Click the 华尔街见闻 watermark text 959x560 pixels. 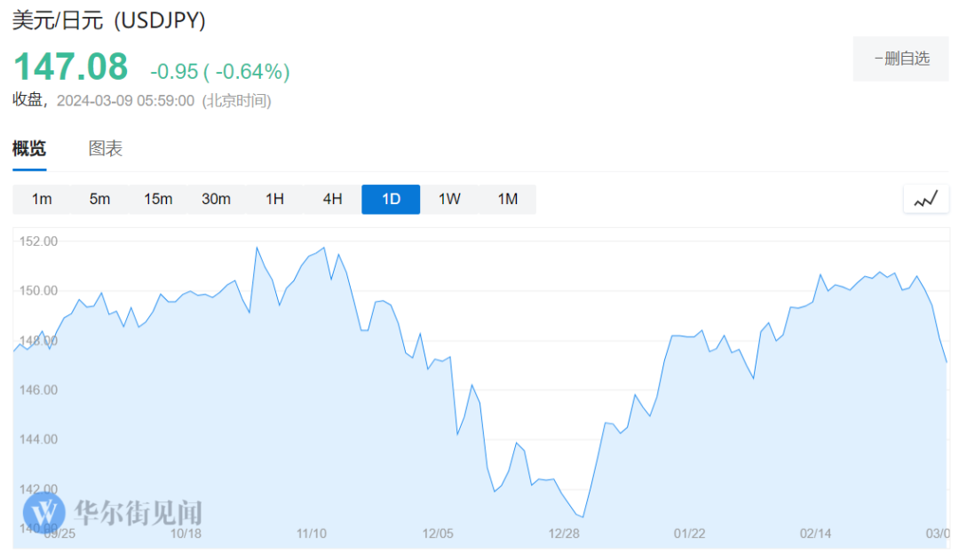(138, 512)
